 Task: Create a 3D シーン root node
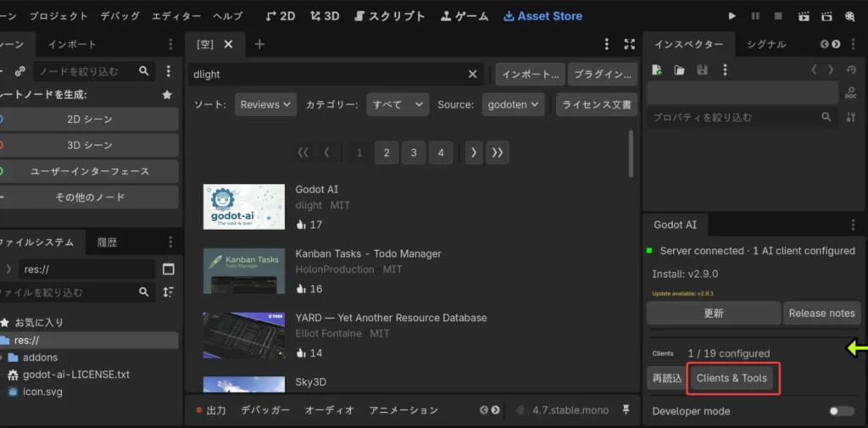point(88,145)
